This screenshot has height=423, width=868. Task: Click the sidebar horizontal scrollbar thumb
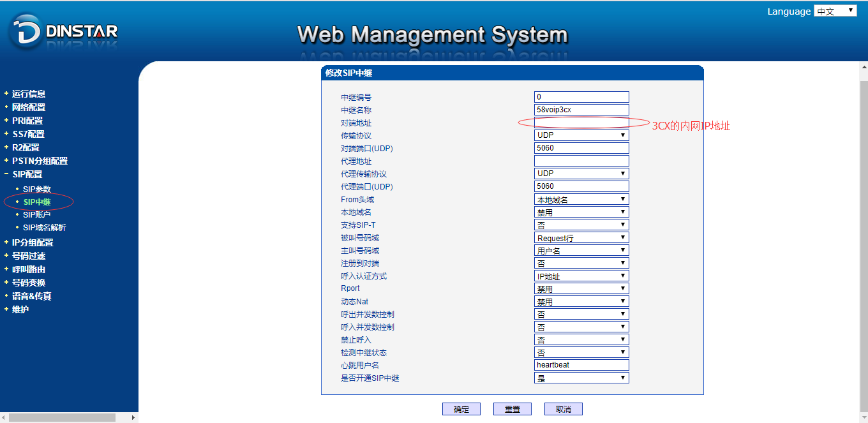click(x=62, y=417)
